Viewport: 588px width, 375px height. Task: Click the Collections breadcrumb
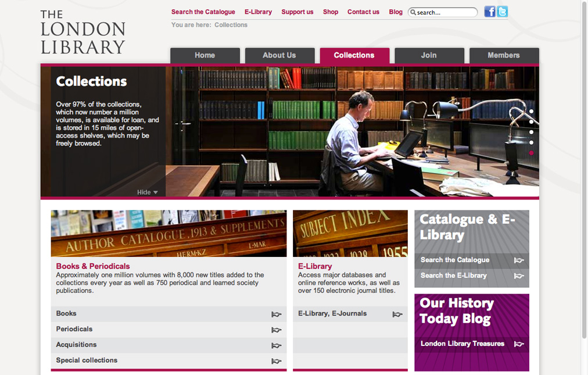click(231, 25)
